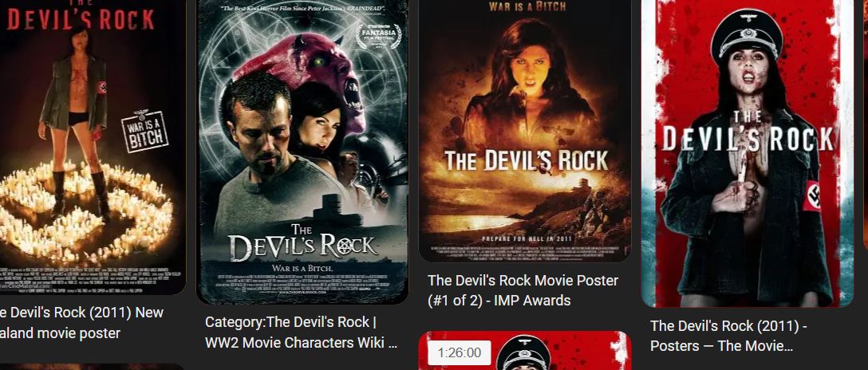868x370 pixels.
Task: Open the video thumbnail below the IMP Awards caption
Action: click(x=525, y=351)
